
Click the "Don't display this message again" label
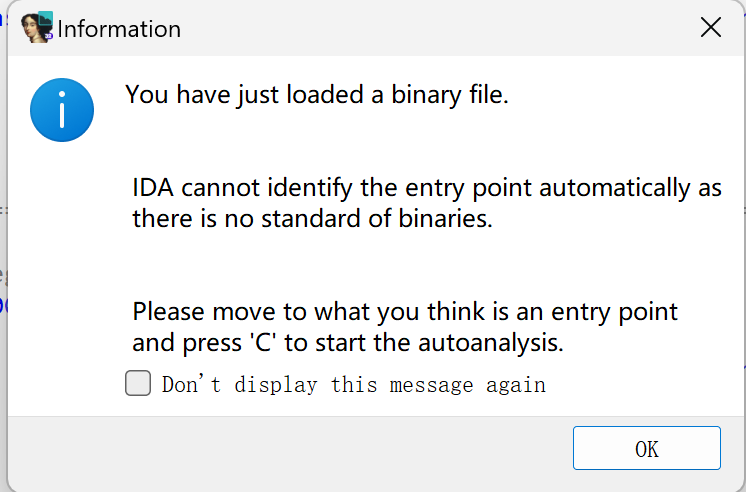[353, 384]
